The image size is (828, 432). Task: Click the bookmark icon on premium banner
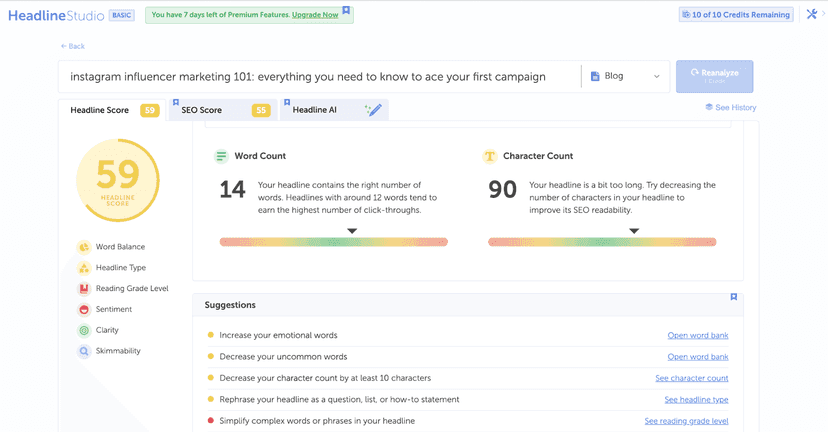[346, 10]
